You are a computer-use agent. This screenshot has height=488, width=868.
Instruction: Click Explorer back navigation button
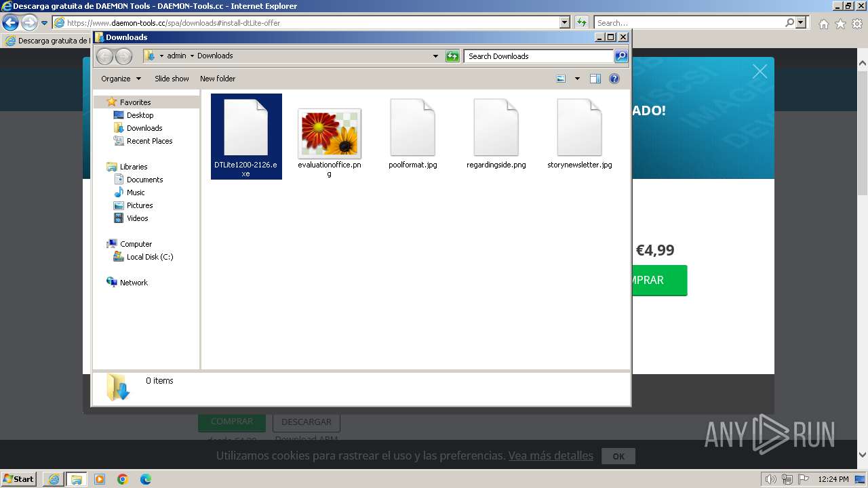pos(104,56)
